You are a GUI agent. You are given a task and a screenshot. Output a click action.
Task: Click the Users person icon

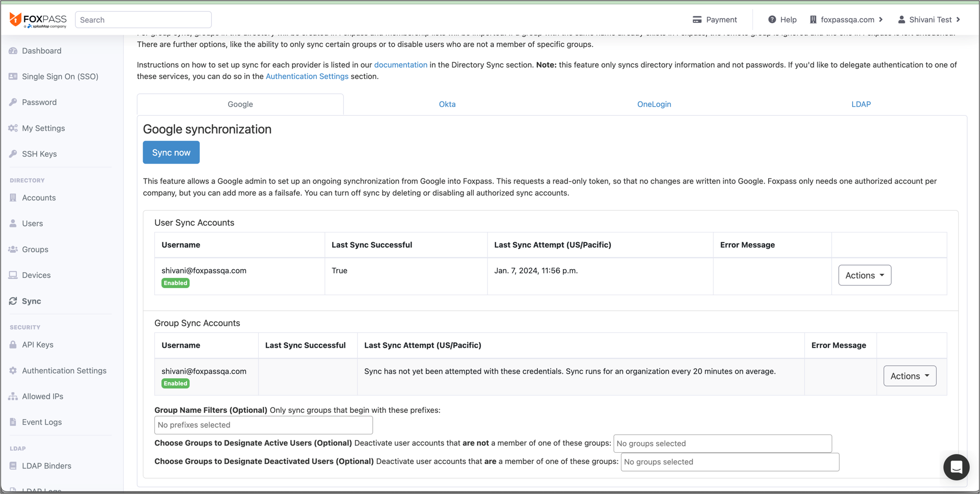(13, 223)
